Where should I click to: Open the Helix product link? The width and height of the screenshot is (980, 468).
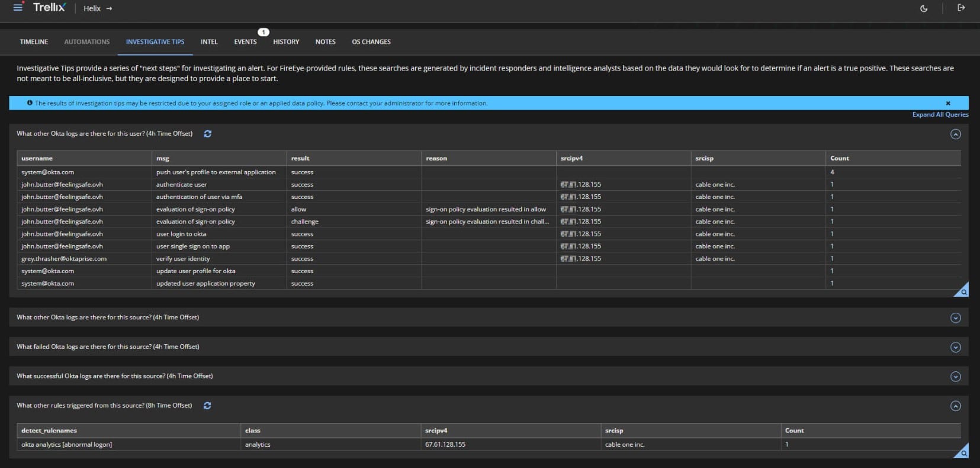coord(98,8)
